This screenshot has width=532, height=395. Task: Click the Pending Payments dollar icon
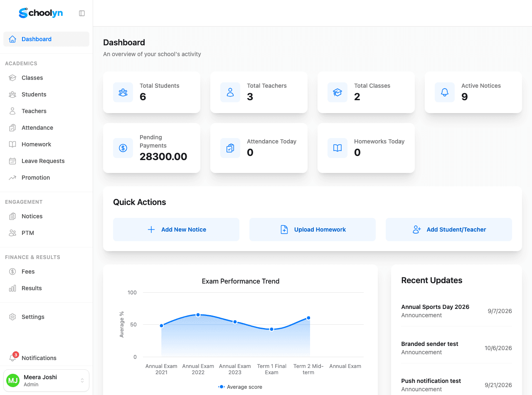coord(123,148)
